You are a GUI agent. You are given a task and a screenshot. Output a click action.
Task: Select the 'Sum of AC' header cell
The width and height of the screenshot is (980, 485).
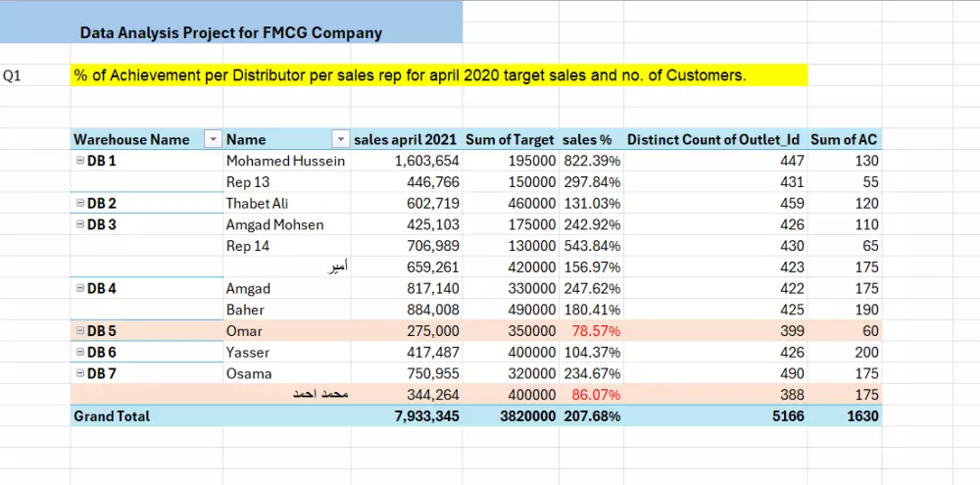844,140
